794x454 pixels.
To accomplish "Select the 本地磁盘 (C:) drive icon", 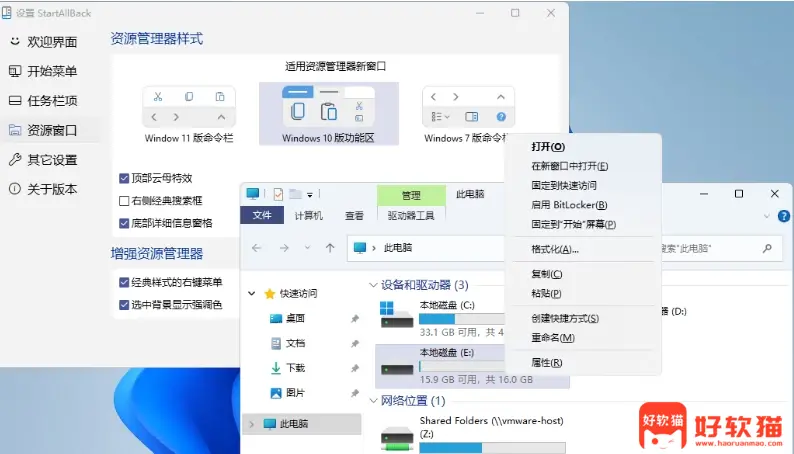I will [396, 315].
